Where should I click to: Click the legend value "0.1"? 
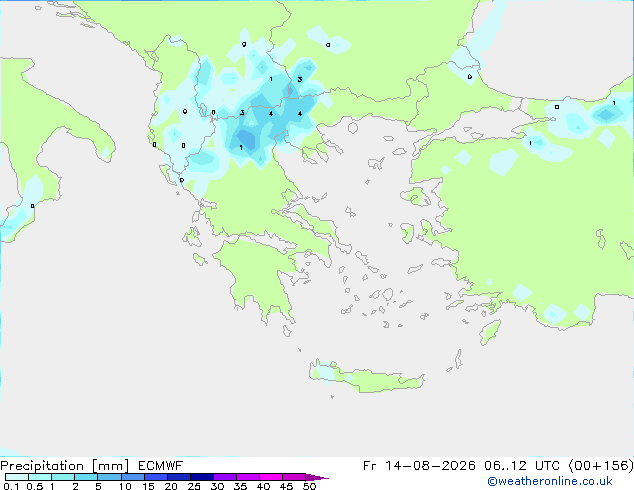coord(11,486)
